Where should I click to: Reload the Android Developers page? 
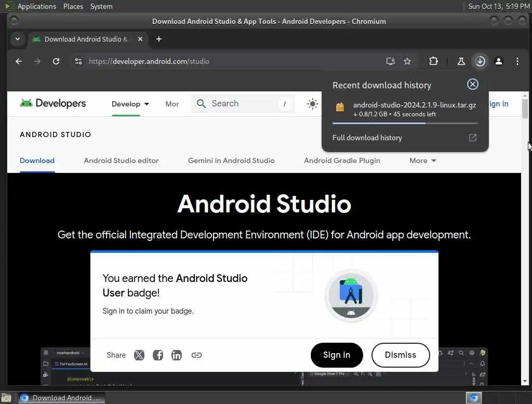[56, 61]
